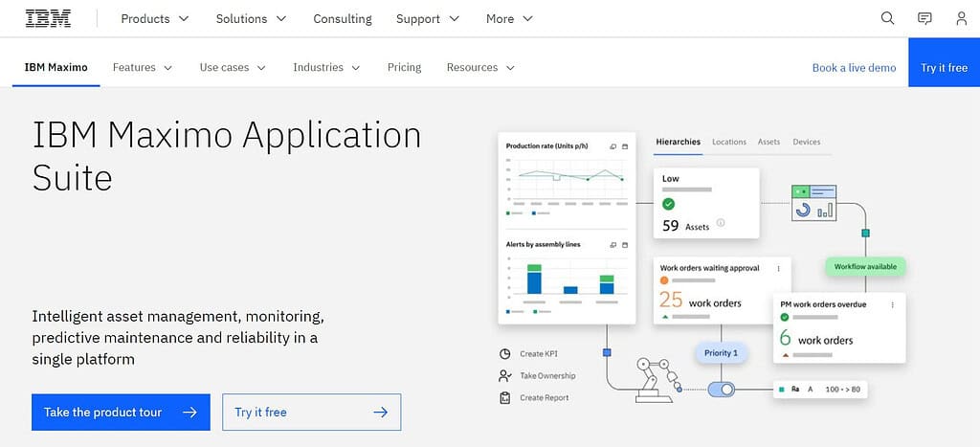Click the Create Report label
Viewport: 980px width, 447px height.
coord(545,397)
